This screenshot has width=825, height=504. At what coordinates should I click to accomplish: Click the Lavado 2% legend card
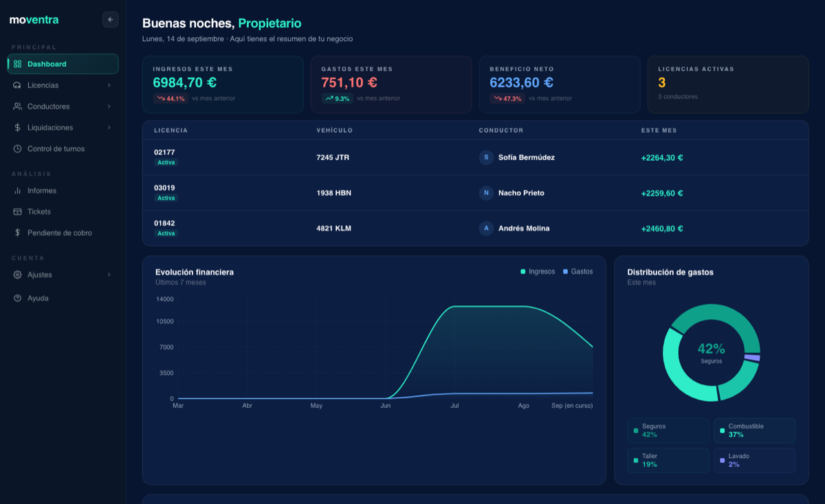tap(754, 460)
